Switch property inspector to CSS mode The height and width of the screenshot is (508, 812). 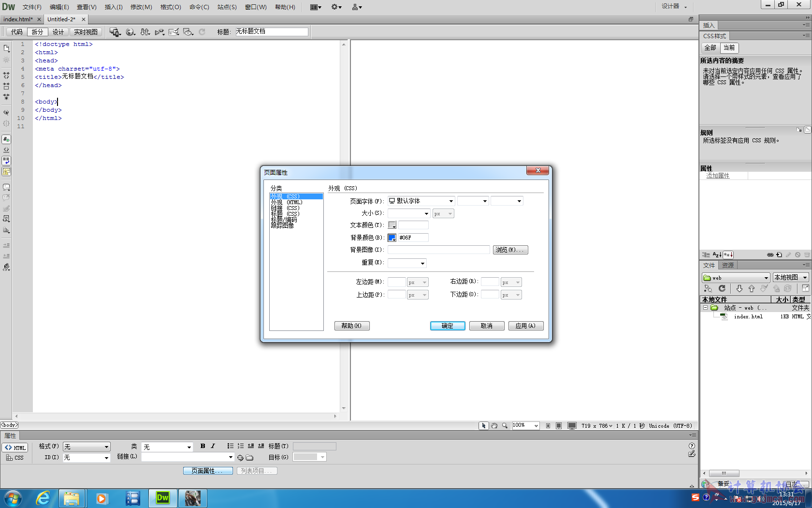click(15, 458)
